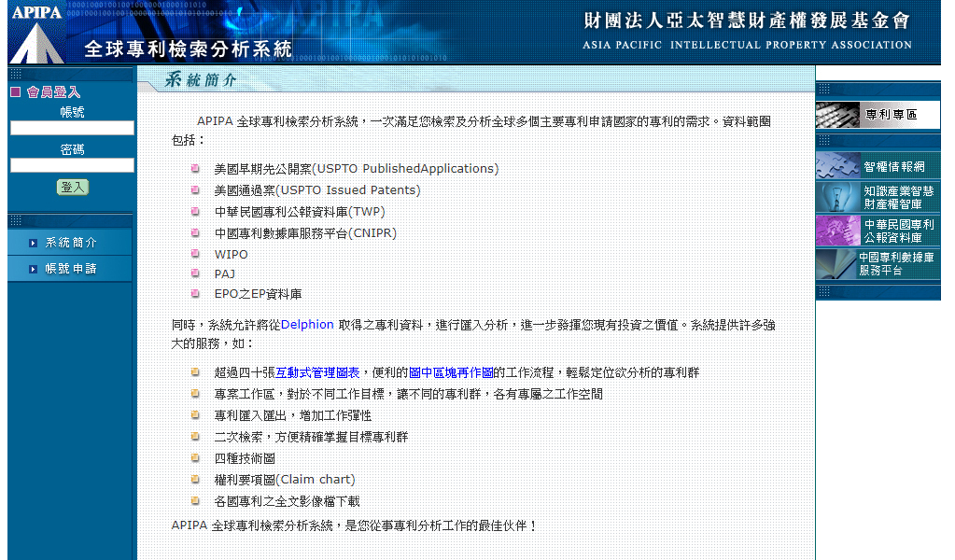This screenshot has width=955, height=560.
Task: Click the 帳號 field label
Action: click(x=72, y=112)
